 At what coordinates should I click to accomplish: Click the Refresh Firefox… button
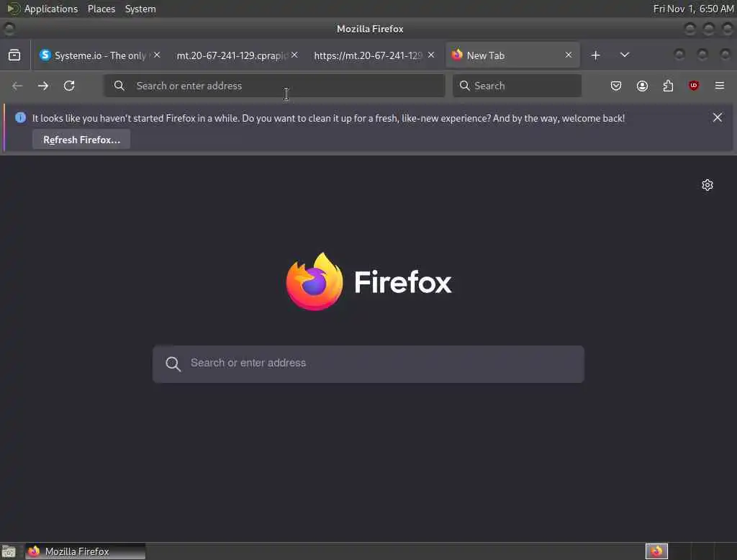tap(81, 140)
